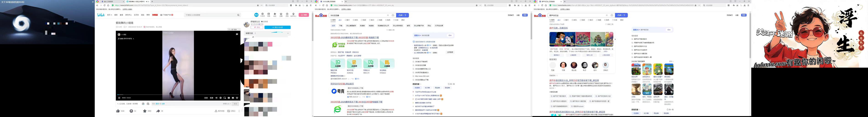The image size is (868, 117).
Task: Select the 图片 tab in the first Baidu results
Action: point(348,20)
